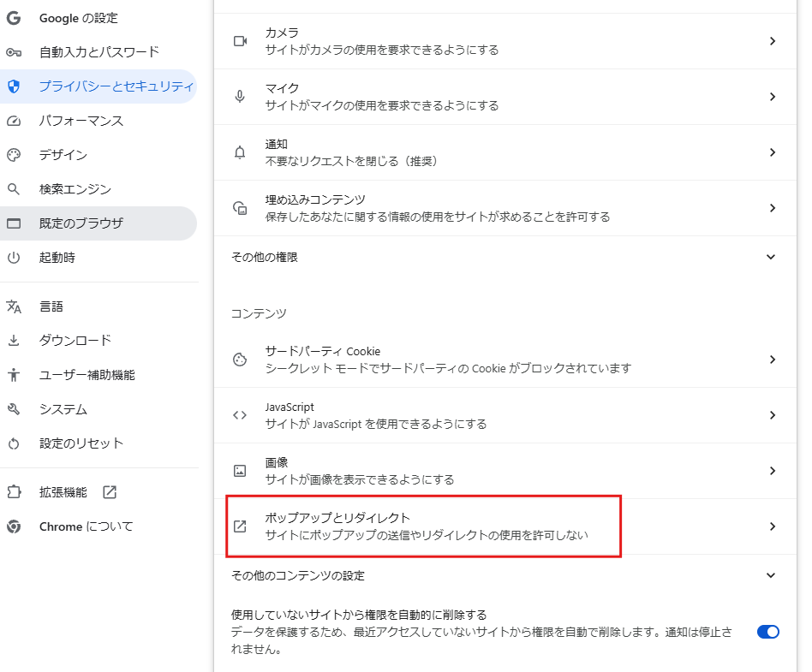Open ユーザー補助機能 settings

pyautogui.click(x=99, y=375)
